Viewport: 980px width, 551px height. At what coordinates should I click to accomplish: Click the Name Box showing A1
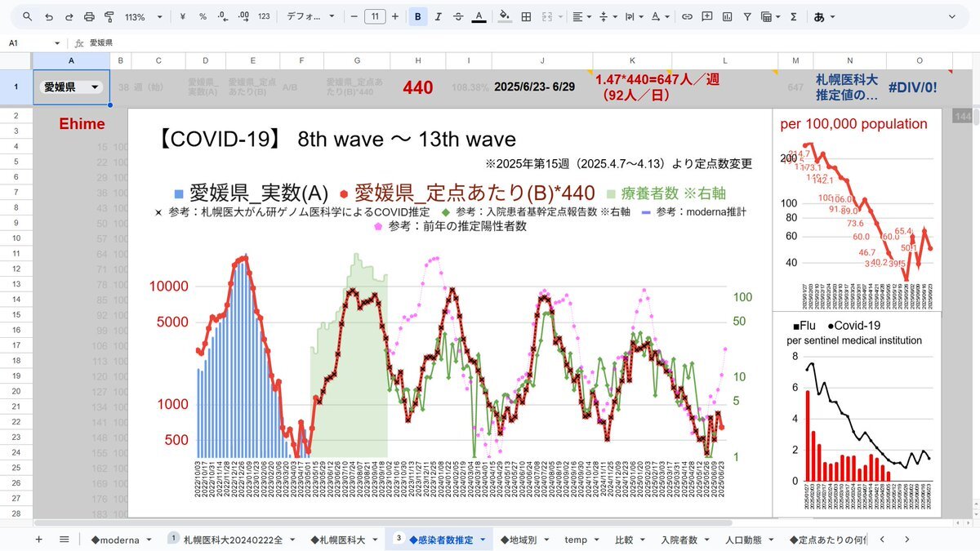[29, 43]
